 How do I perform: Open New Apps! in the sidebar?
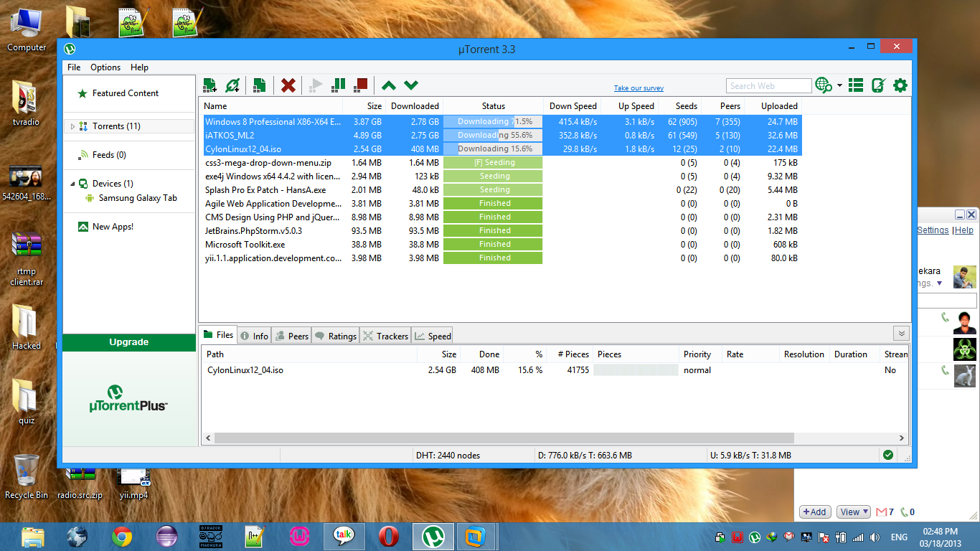pos(113,227)
